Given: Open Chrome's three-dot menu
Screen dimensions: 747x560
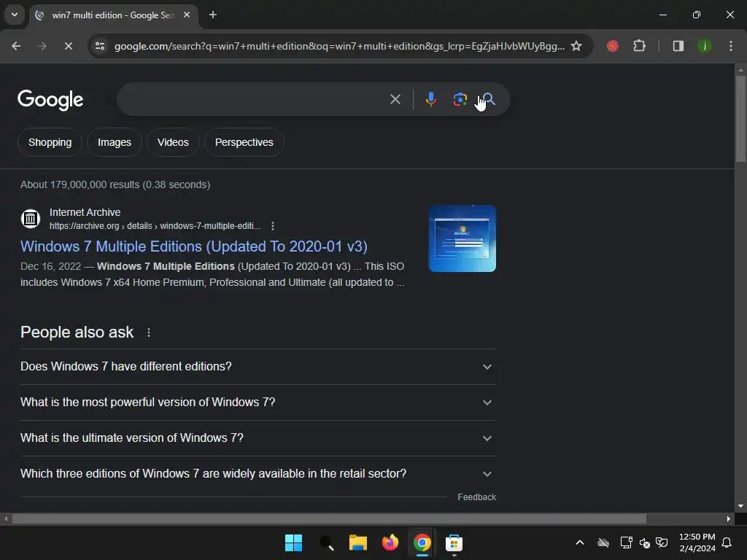Looking at the screenshot, I should point(731,46).
